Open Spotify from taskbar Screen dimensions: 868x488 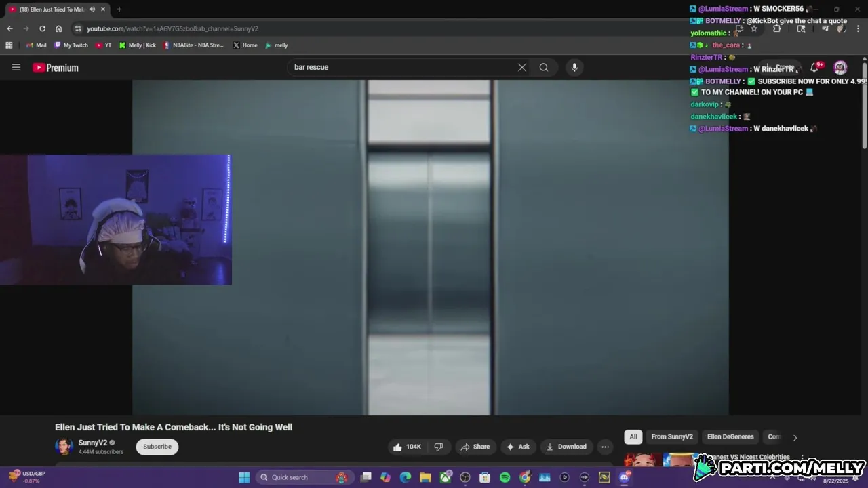click(x=505, y=477)
